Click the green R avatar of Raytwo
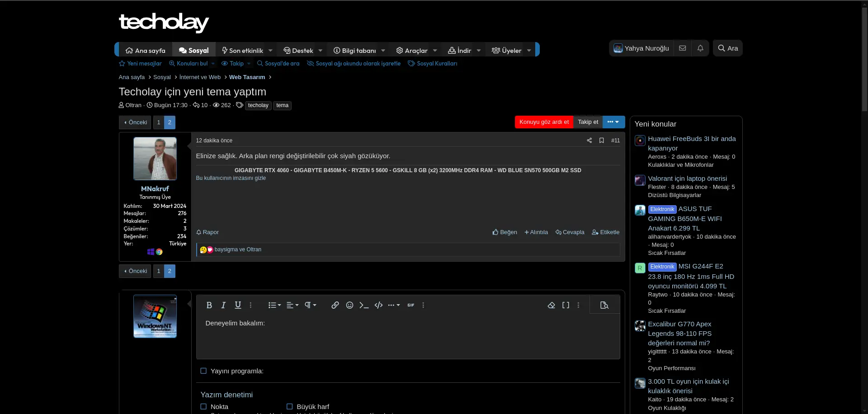868x414 pixels. [x=640, y=268]
